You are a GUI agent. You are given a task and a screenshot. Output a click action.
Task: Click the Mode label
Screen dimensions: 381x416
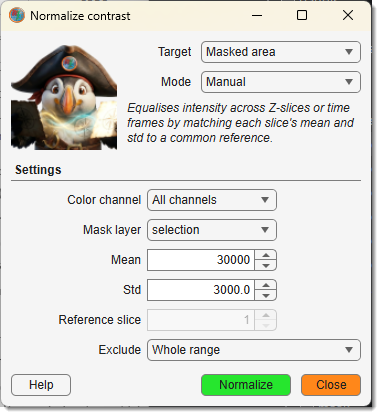pos(176,82)
